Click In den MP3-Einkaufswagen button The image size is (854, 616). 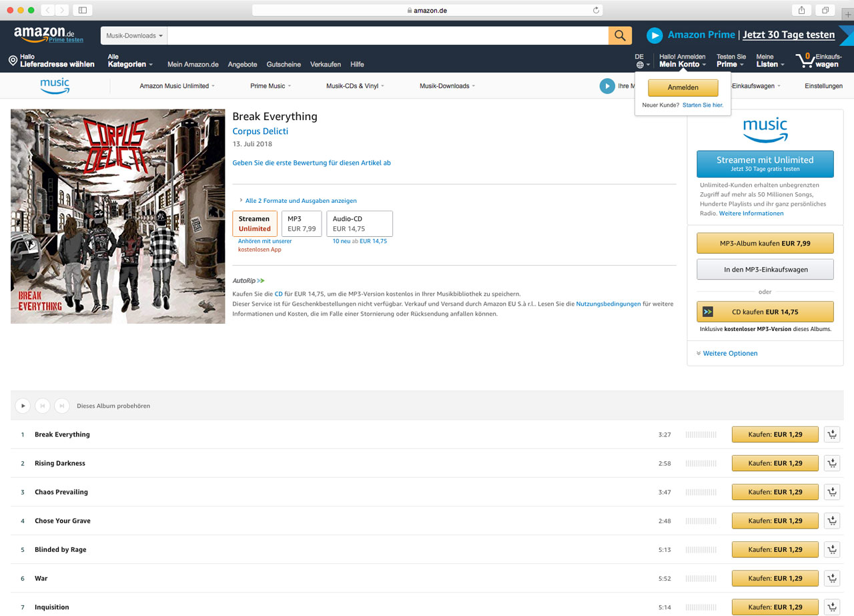765,269
